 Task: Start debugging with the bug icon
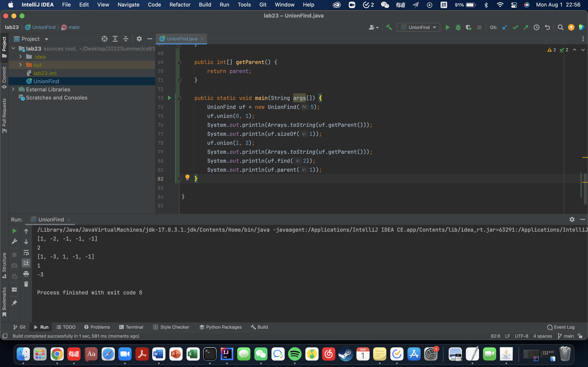point(458,27)
